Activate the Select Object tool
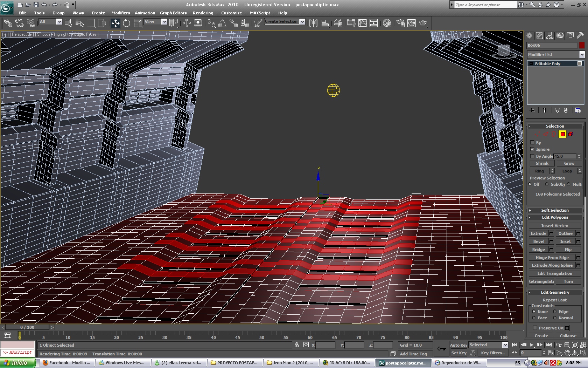 coord(68,23)
